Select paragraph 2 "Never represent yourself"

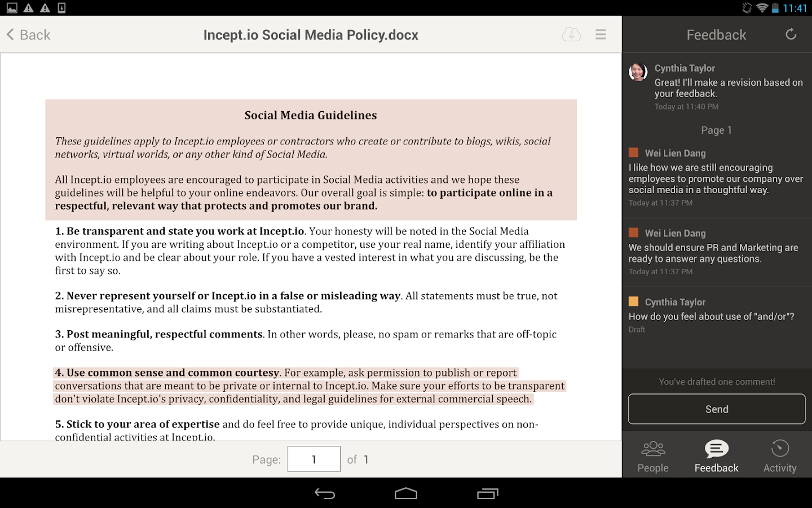click(306, 302)
